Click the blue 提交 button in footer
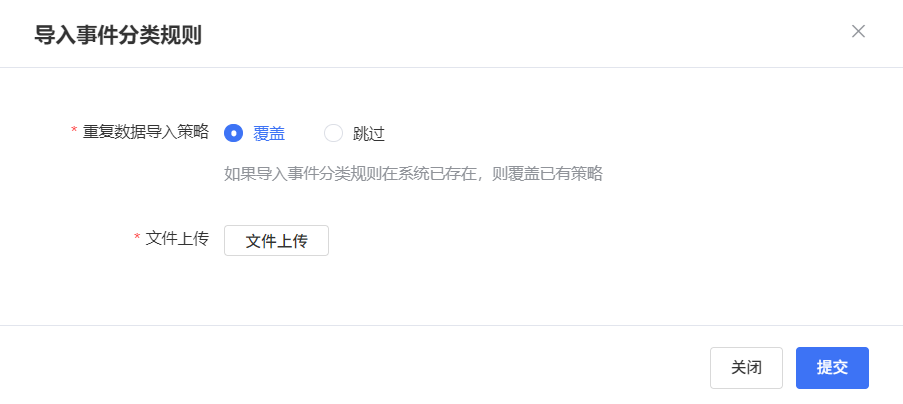 (832, 368)
